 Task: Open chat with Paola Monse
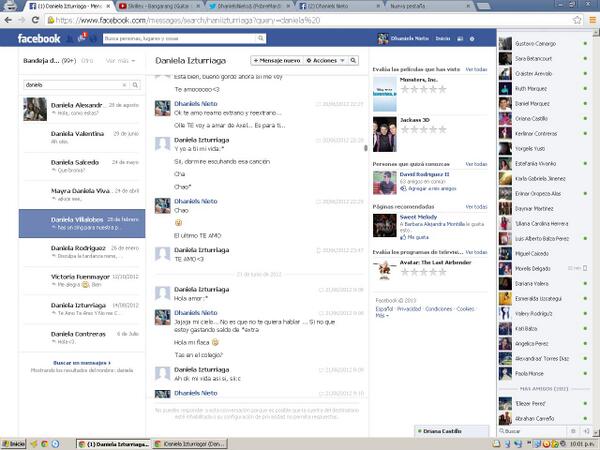point(544,373)
